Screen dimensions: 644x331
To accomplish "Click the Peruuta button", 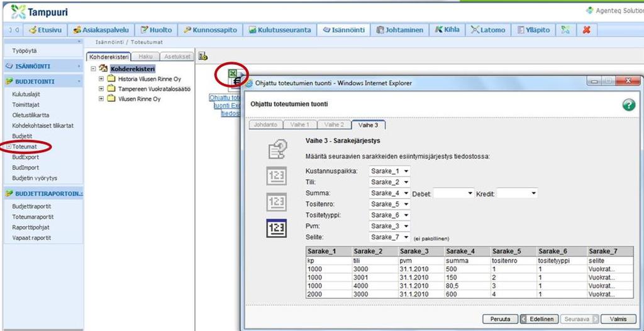I will (500, 319).
